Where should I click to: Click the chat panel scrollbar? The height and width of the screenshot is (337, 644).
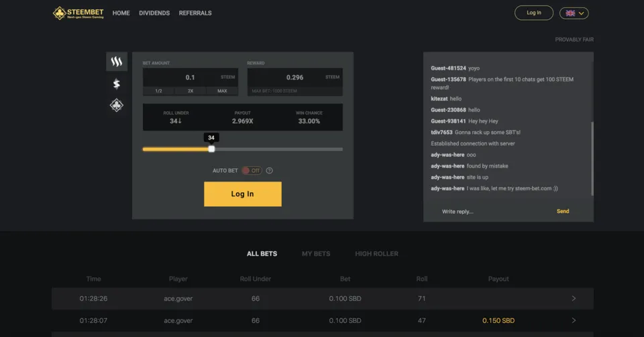(x=592, y=158)
